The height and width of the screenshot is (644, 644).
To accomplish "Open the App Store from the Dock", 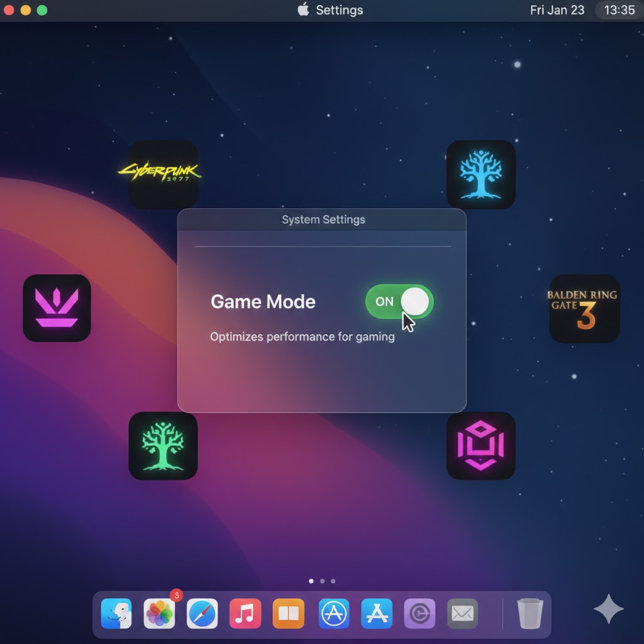I will click(x=376, y=613).
